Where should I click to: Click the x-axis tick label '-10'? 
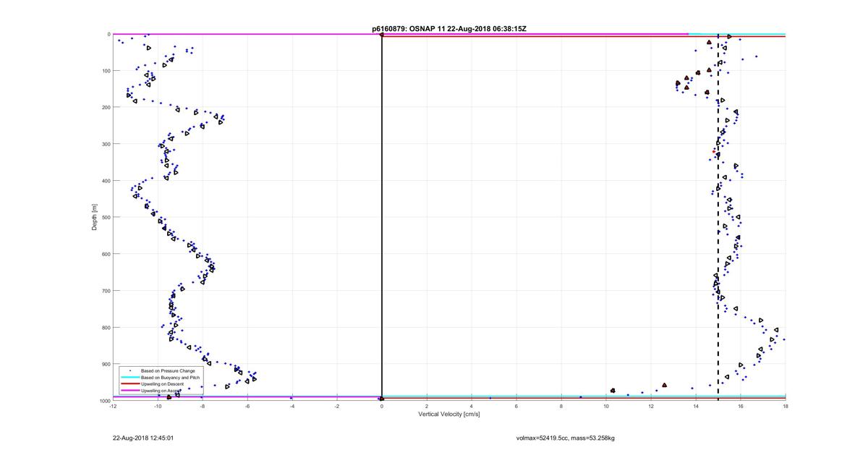coord(158,406)
